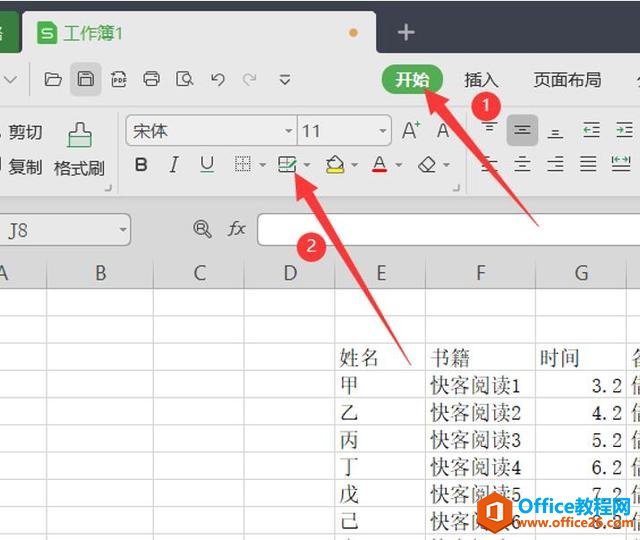This screenshot has height=540, width=640.
Task: Open file with the folder icon
Action: point(53,79)
